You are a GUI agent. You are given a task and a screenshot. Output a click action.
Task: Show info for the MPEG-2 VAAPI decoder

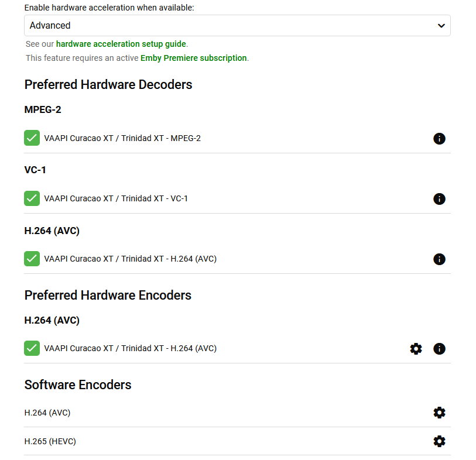[439, 139]
